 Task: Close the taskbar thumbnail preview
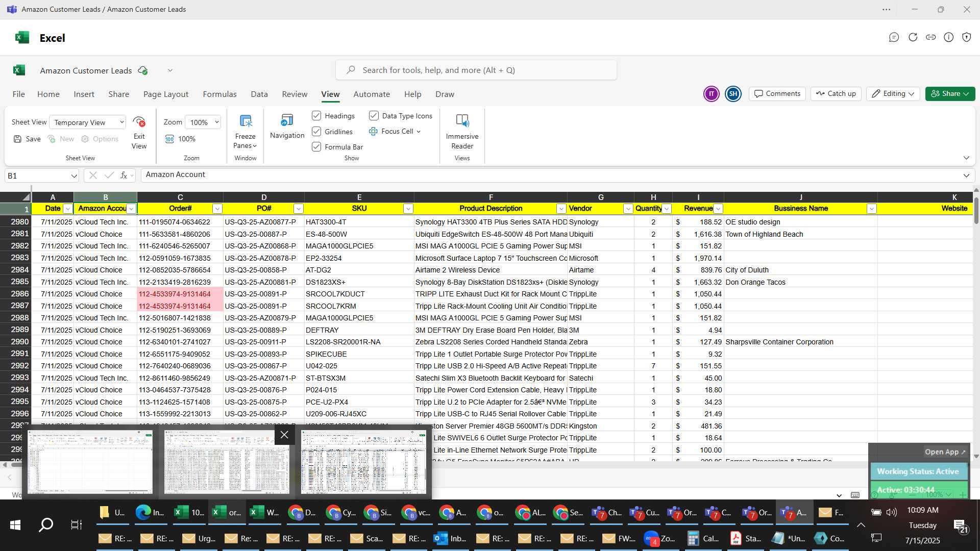tap(284, 435)
